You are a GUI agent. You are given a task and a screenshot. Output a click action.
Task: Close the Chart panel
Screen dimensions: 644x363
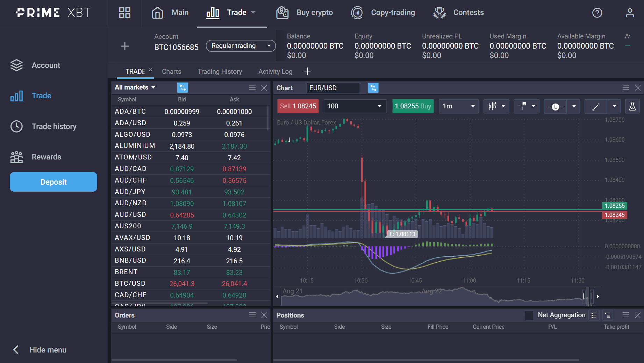tap(638, 88)
